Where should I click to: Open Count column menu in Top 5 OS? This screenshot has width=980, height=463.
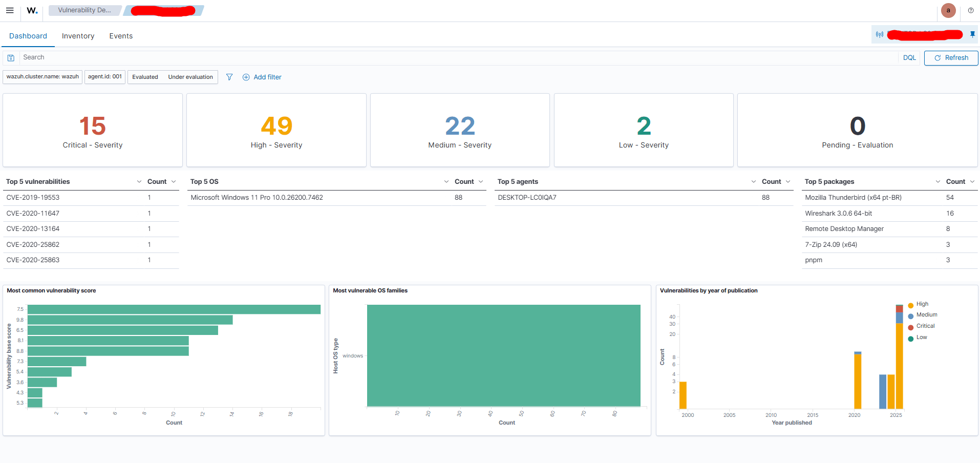[x=481, y=182]
